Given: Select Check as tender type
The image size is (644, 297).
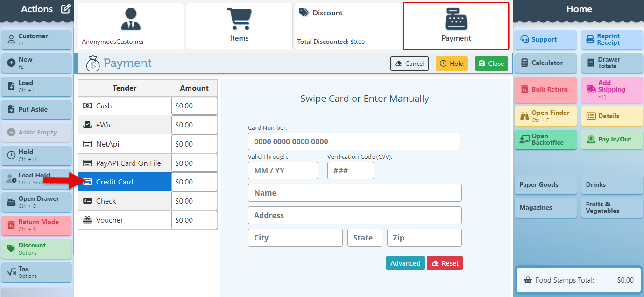Looking at the screenshot, I should (x=124, y=201).
